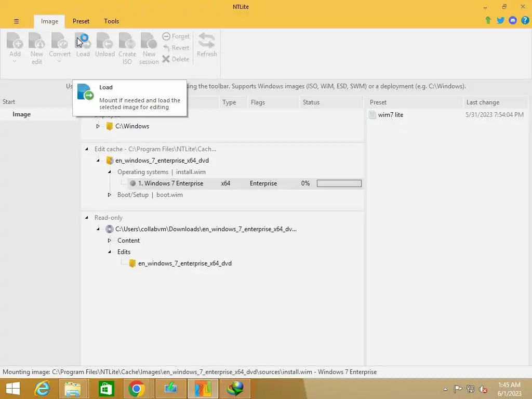
Task: Click the folder icon beside C:\Windows
Action: (x=109, y=126)
